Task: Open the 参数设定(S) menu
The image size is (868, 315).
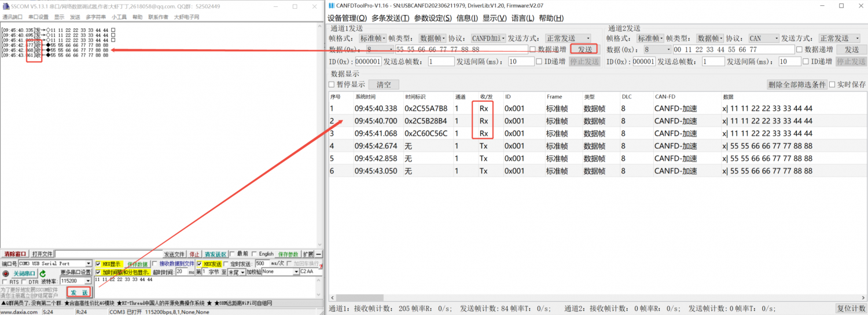Action: [x=433, y=18]
